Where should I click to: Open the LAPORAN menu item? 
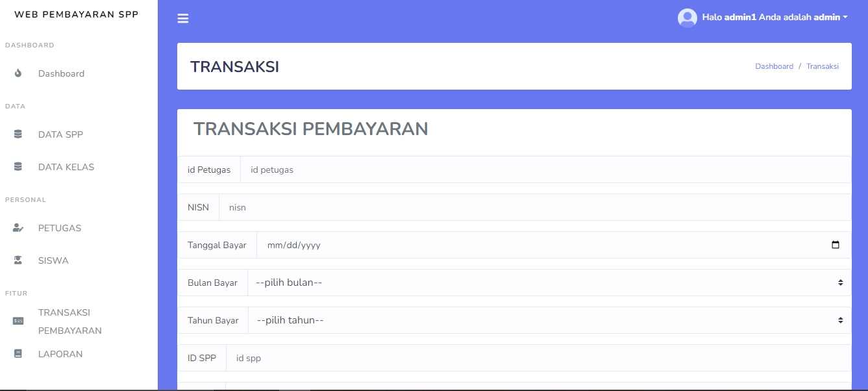[x=60, y=353]
